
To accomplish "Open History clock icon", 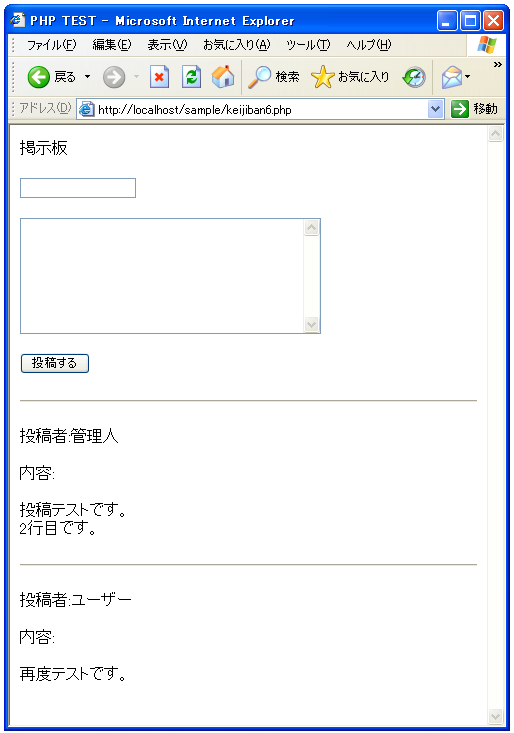I will coord(414,77).
